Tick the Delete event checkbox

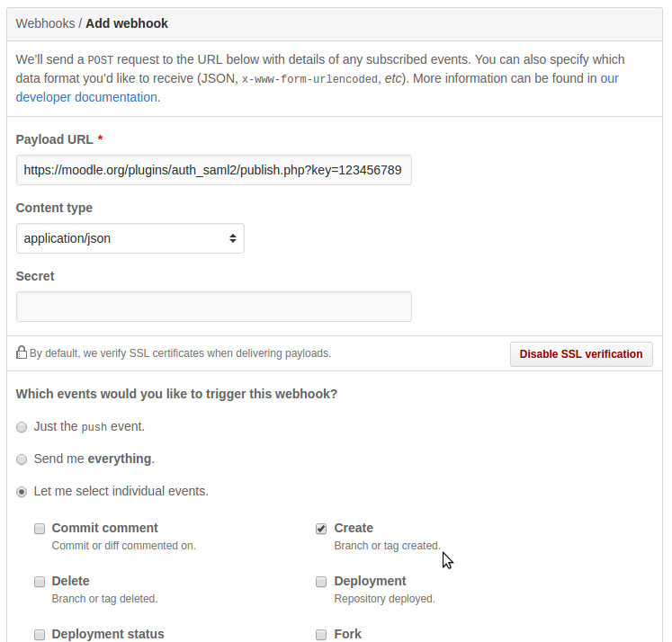(x=40, y=582)
